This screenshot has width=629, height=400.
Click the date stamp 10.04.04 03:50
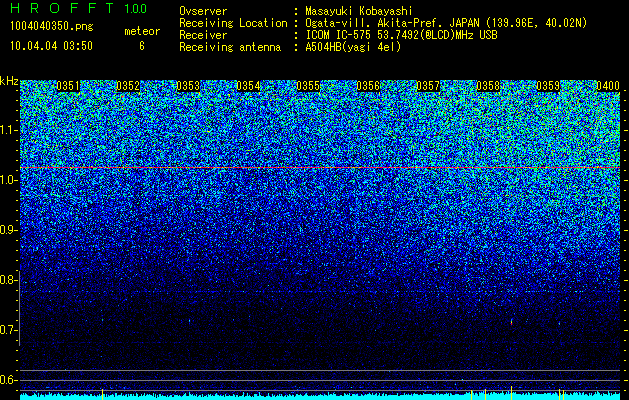point(51,46)
